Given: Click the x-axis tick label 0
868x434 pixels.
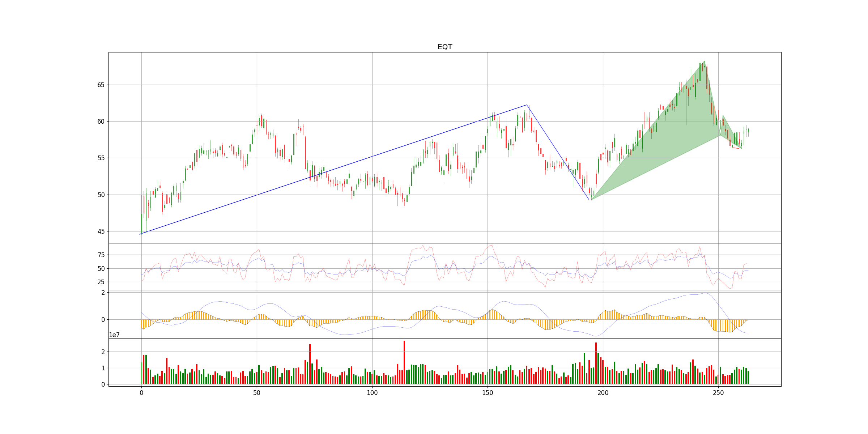Looking at the screenshot, I should click(141, 393).
